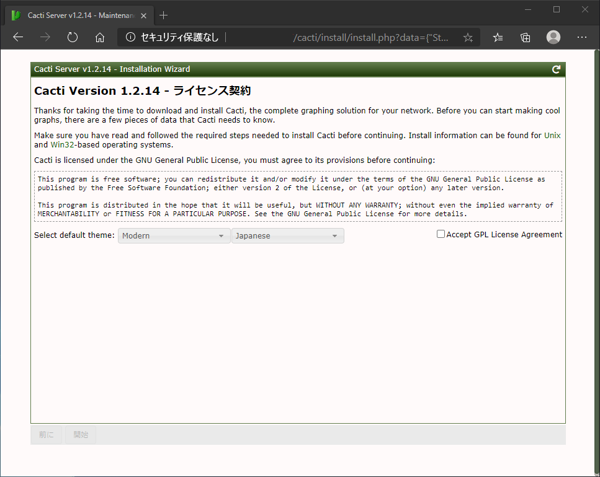
Task: Open the favorites list icon
Action: coord(498,37)
